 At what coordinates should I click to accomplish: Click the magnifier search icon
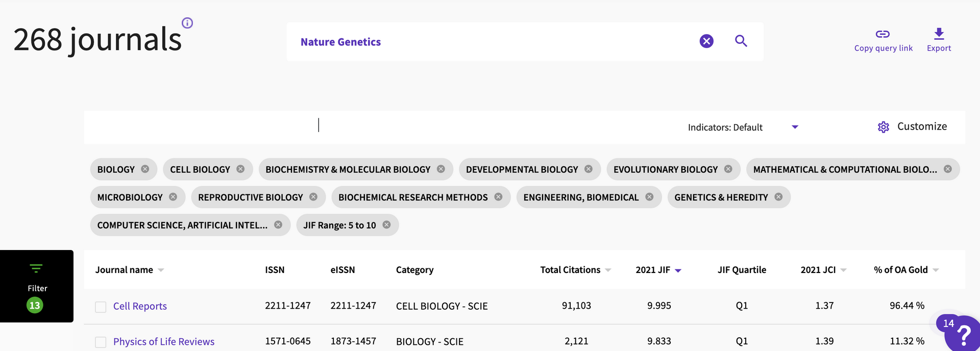pyautogui.click(x=741, y=41)
